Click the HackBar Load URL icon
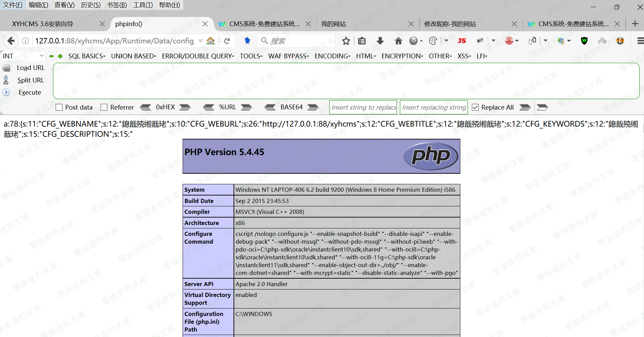 [x=6, y=68]
